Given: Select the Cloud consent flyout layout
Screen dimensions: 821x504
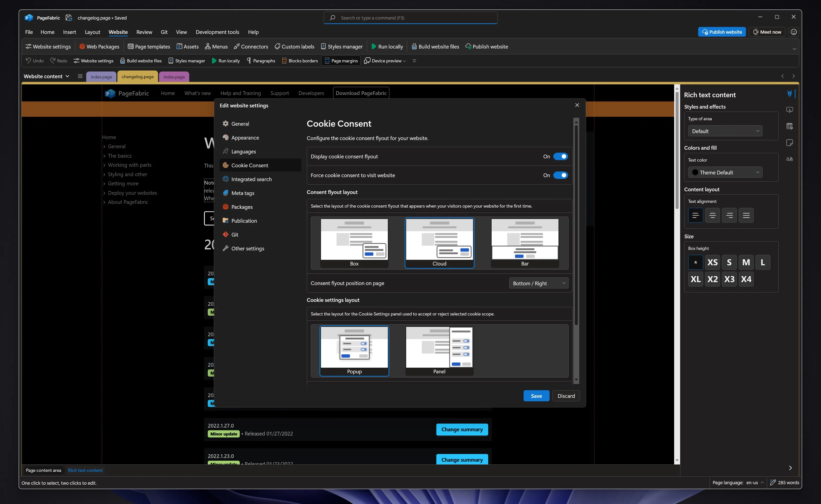Looking at the screenshot, I should (x=439, y=243).
